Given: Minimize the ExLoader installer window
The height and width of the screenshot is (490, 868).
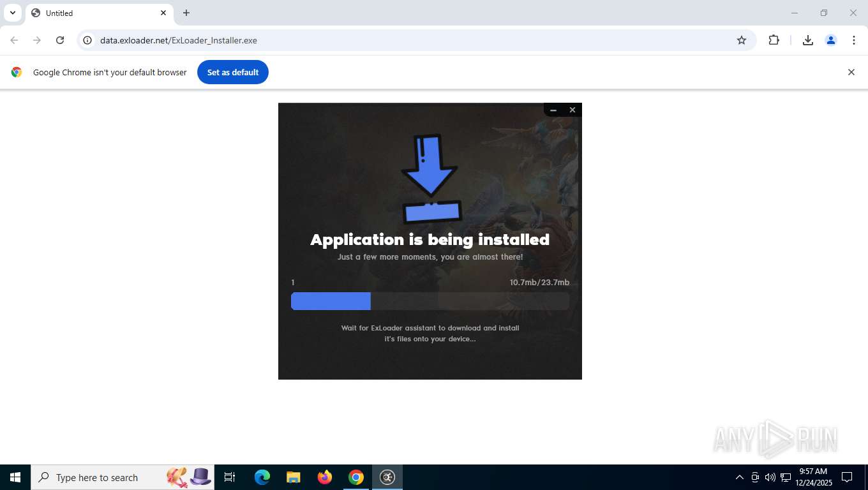Looking at the screenshot, I should click(x=553, y=110).
